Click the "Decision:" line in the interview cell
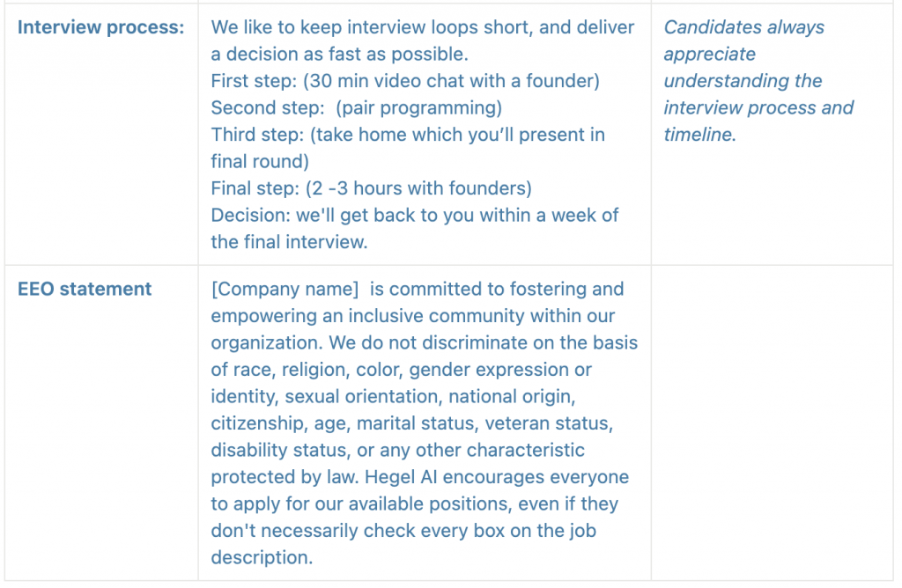Viewport: 902px width, 588px height. pos(416,216)
